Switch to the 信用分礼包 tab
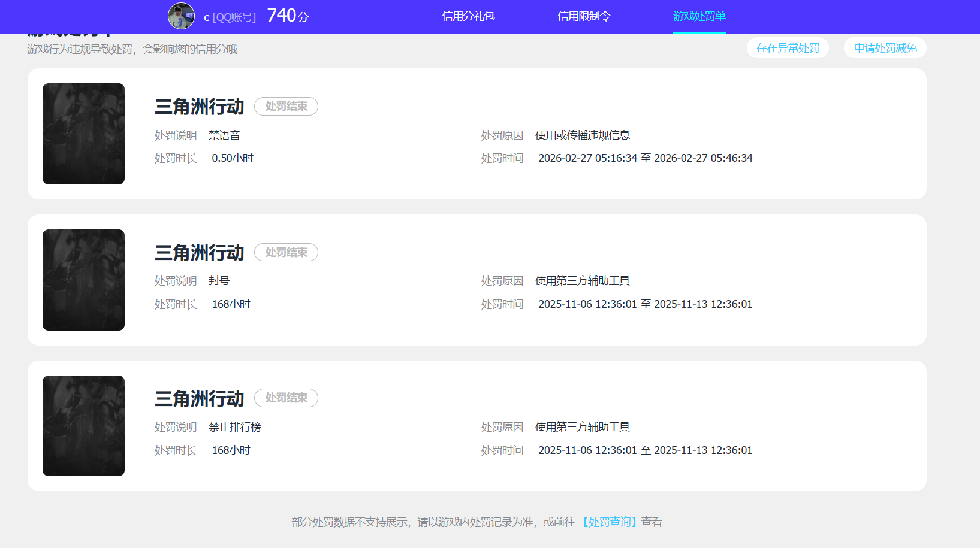 pos(468,16)
